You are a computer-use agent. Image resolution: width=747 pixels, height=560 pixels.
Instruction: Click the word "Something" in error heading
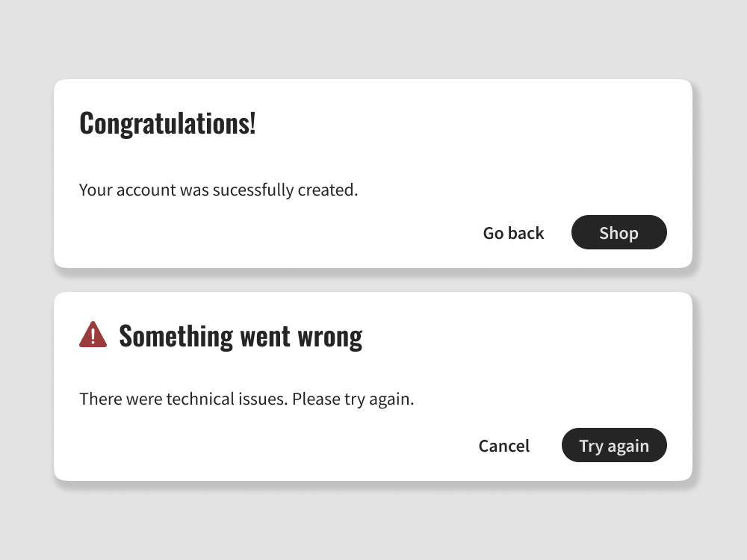click(176, 336)
